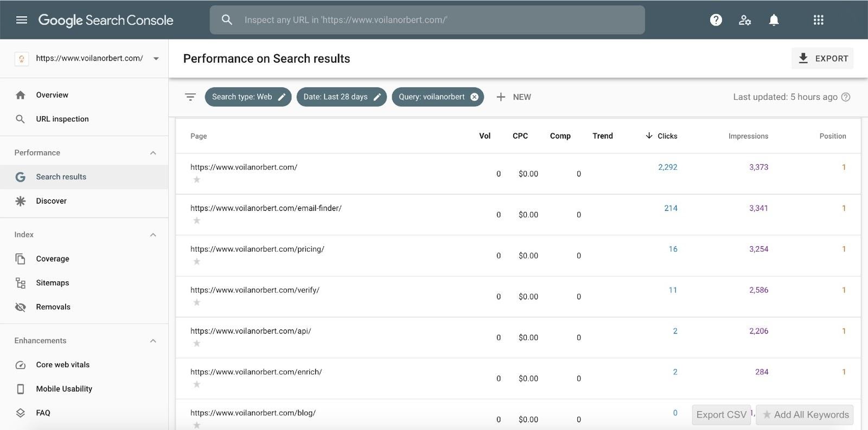The image size is (868, 430).
Task: Click the search magnifier icon in URL bar
Action: [227, 20]
